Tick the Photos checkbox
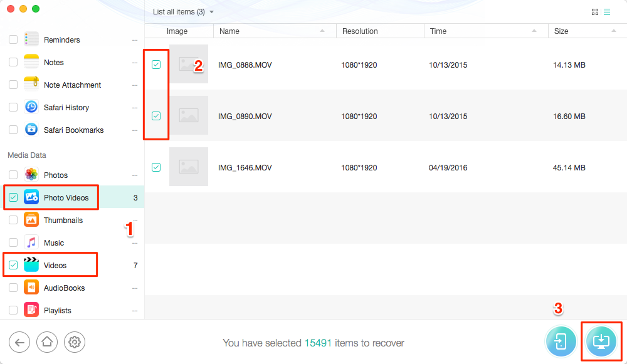Viewport: 627px width, 364px height. (13, 175)
